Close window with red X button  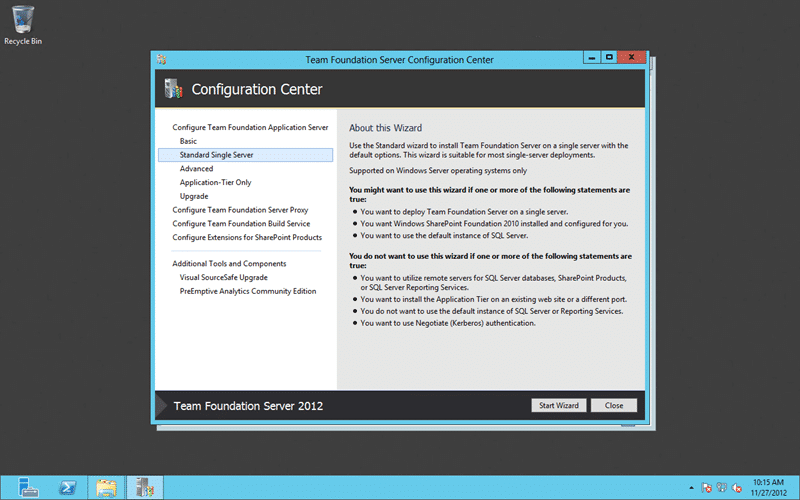[632, 57]
